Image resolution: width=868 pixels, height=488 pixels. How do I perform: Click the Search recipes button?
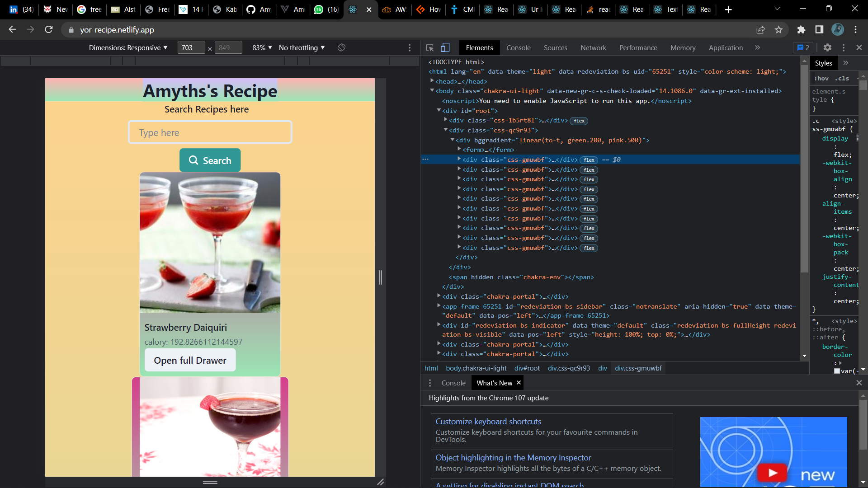click(210, 160)
